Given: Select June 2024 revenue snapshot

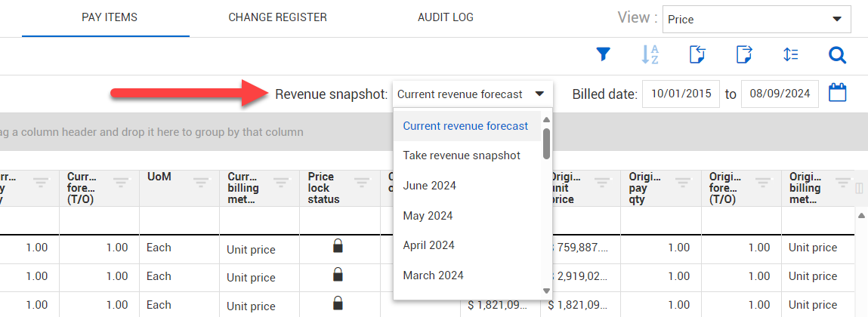Looking at the screenshot, I should point(429,186).
